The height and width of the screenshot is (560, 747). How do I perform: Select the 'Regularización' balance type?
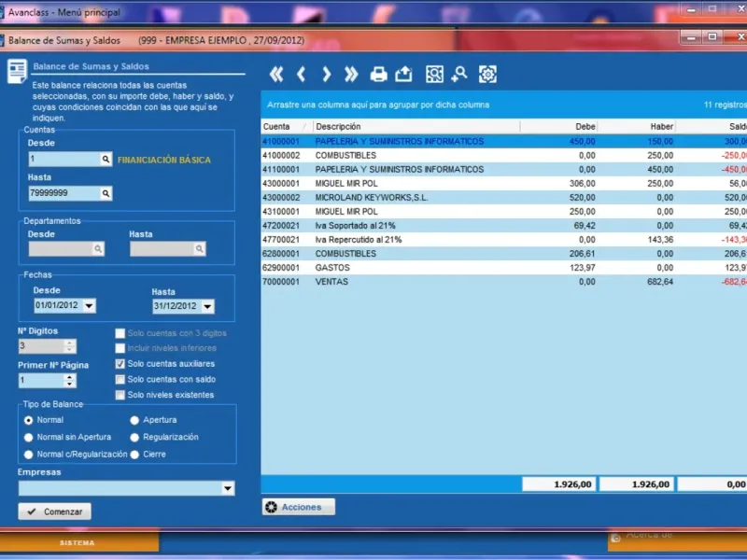point(135,437)
